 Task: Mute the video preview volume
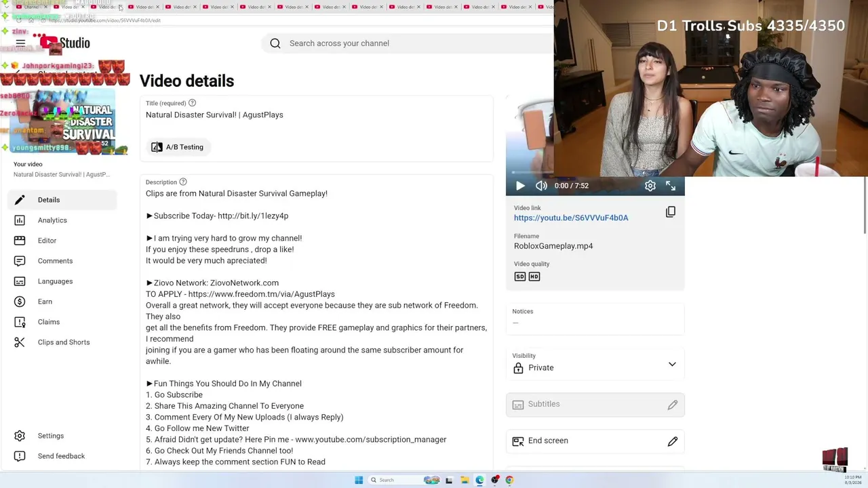point(541,186)
